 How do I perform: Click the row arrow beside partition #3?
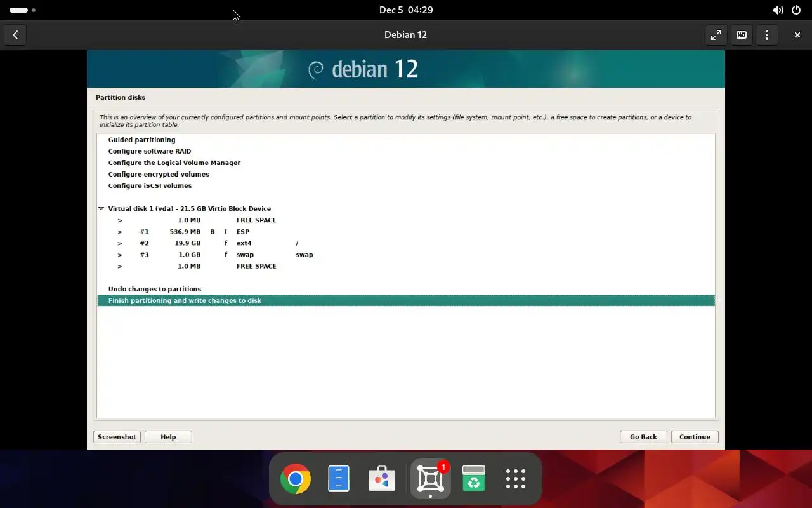click(119, 255)
